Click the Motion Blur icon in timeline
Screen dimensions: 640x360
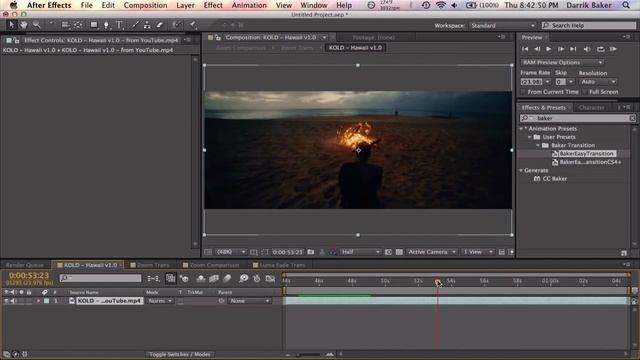[227, 278]
